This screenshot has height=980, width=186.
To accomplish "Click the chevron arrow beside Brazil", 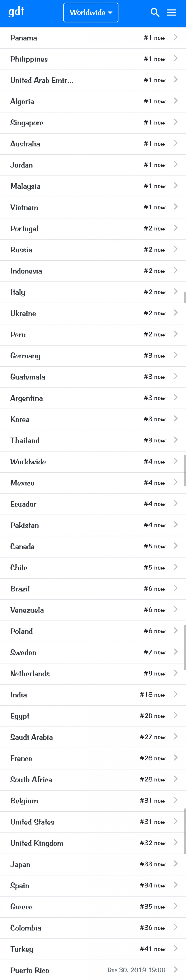I will [175, 588].
